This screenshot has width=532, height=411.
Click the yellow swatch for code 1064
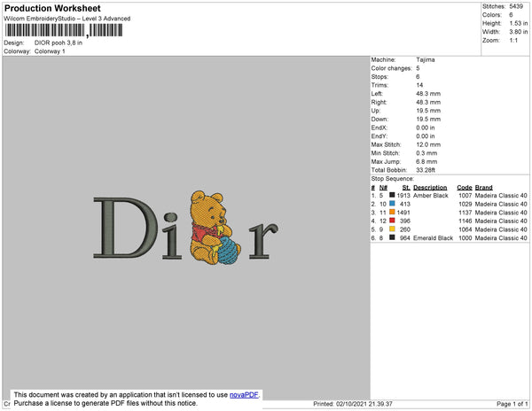392,229
